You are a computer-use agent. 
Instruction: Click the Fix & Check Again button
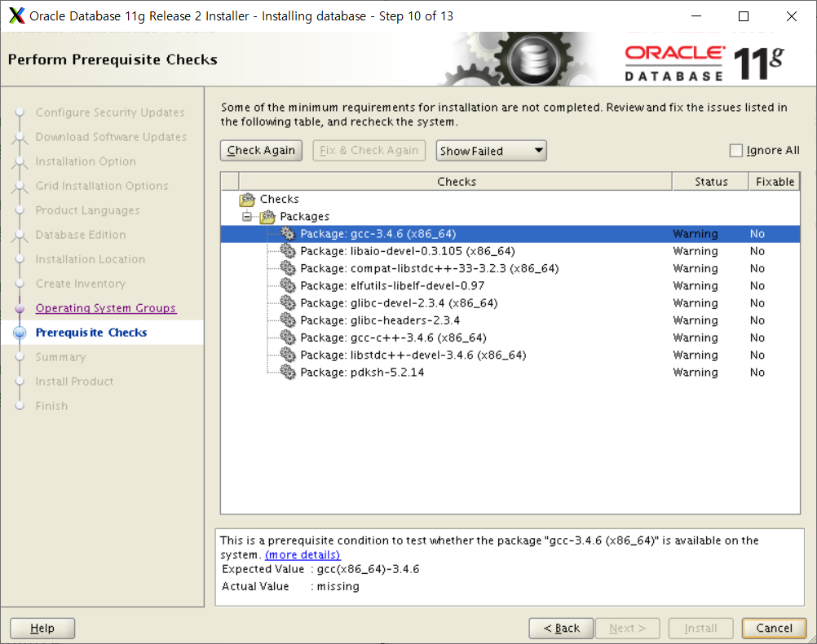pos(369,151)
